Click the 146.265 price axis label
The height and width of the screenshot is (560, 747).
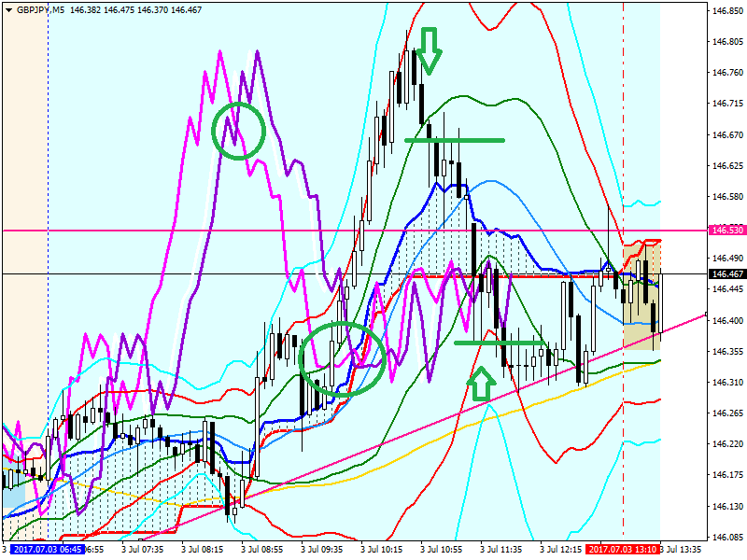point(727,413)
